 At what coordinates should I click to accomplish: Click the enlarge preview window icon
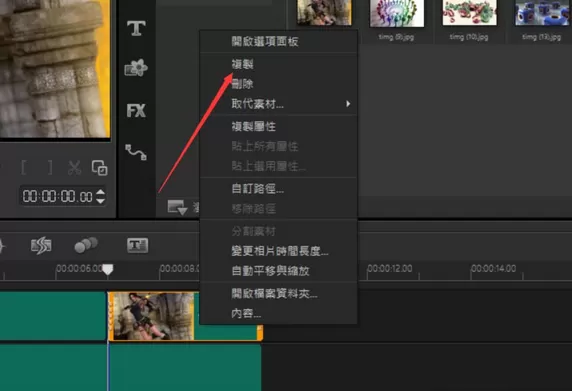pos(100,168)
